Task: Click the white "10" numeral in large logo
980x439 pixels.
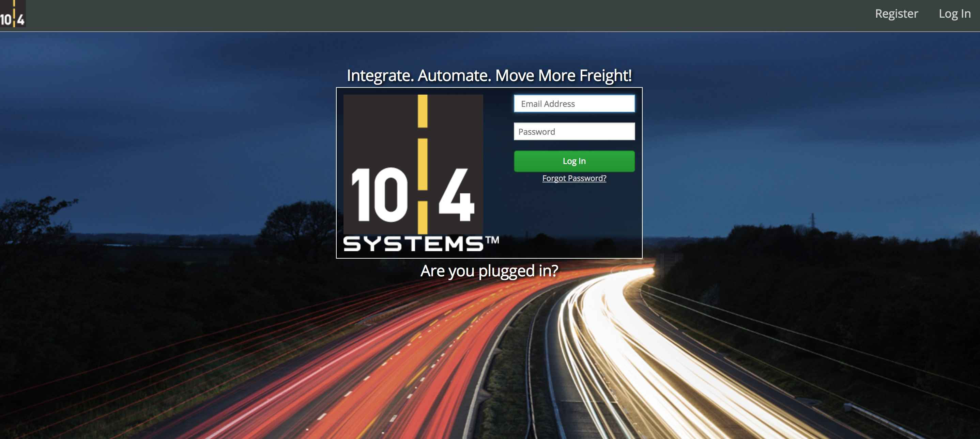Action: (379, 195)
